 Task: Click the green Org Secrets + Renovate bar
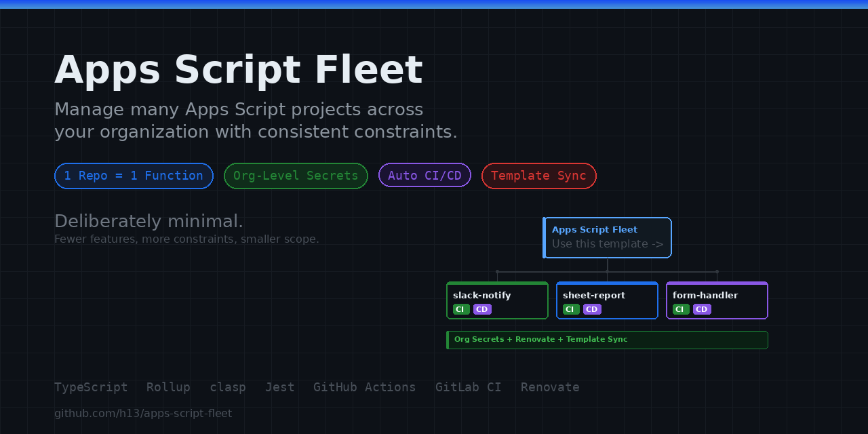pos(607,340)
